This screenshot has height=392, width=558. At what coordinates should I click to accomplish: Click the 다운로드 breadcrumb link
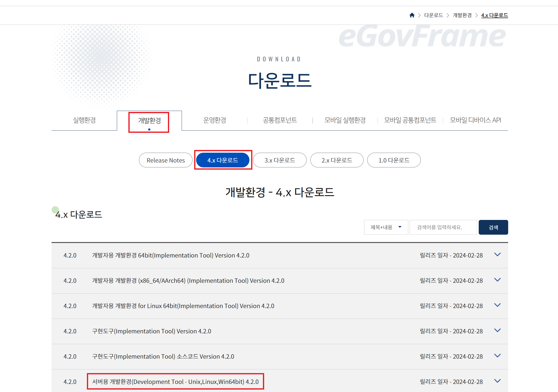[434, 15]
